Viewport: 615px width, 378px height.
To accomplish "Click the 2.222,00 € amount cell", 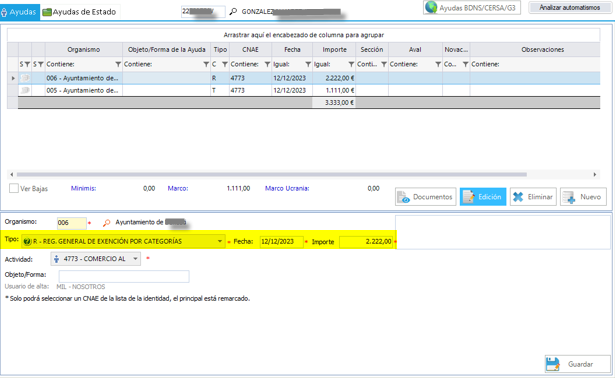I will coord(334,78).
